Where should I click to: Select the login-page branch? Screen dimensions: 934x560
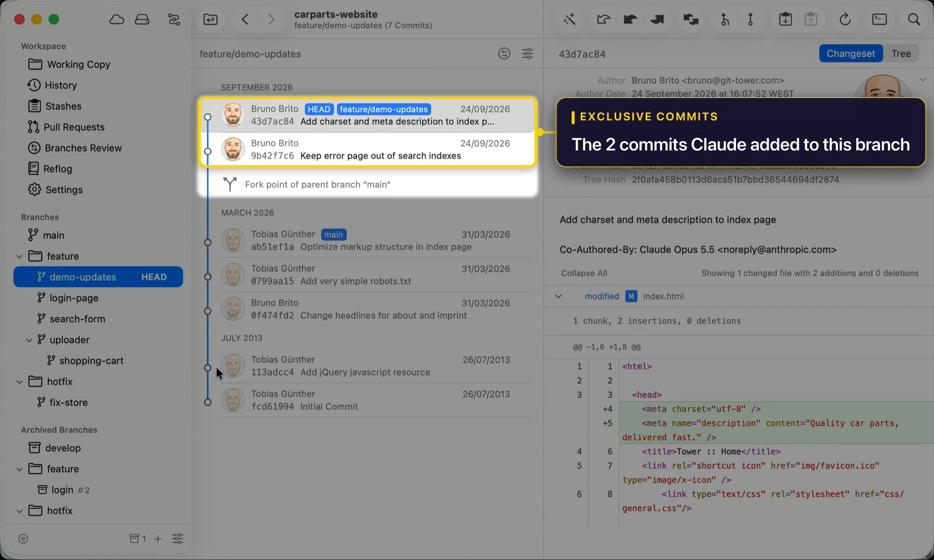tap(98, 298)
